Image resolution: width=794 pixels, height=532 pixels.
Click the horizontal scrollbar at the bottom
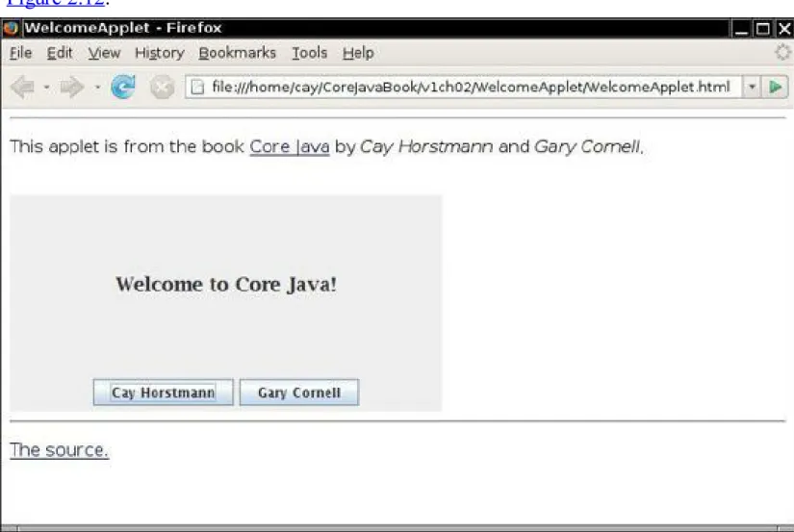tap(397, 528)
